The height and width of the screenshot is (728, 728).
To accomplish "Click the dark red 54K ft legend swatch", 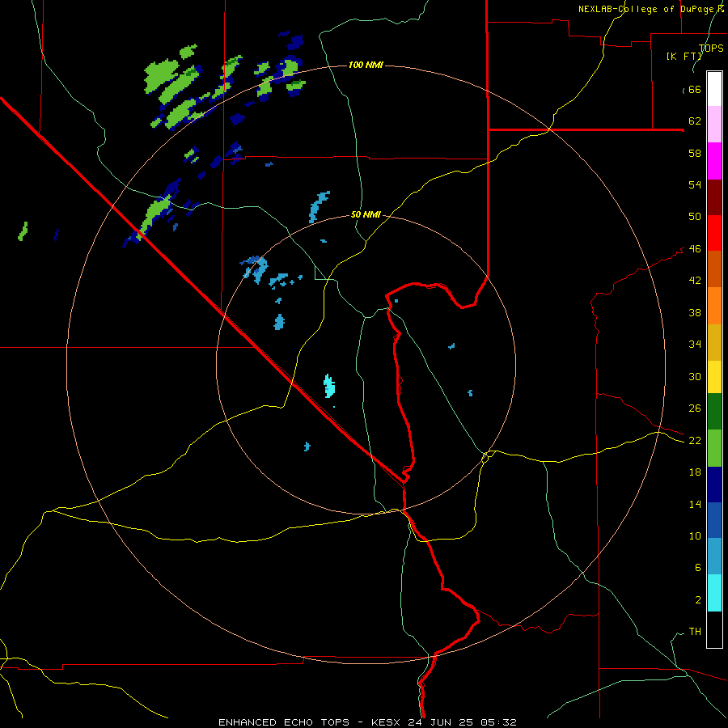I will 714,197.
